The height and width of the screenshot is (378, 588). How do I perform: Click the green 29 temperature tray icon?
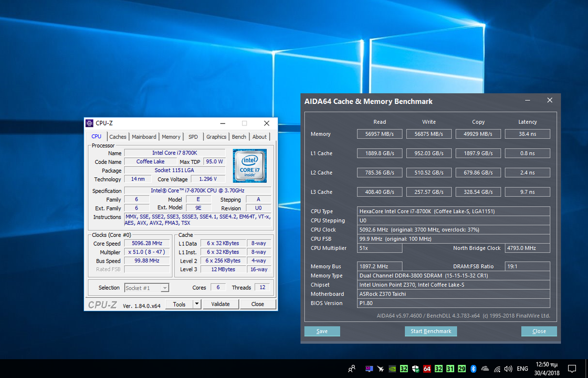coord(462,369)
